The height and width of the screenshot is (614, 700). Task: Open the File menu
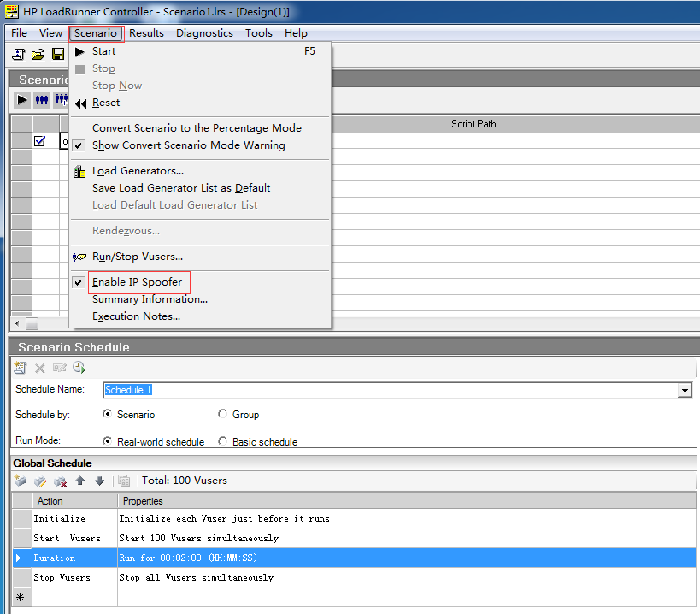pos(19,33)
